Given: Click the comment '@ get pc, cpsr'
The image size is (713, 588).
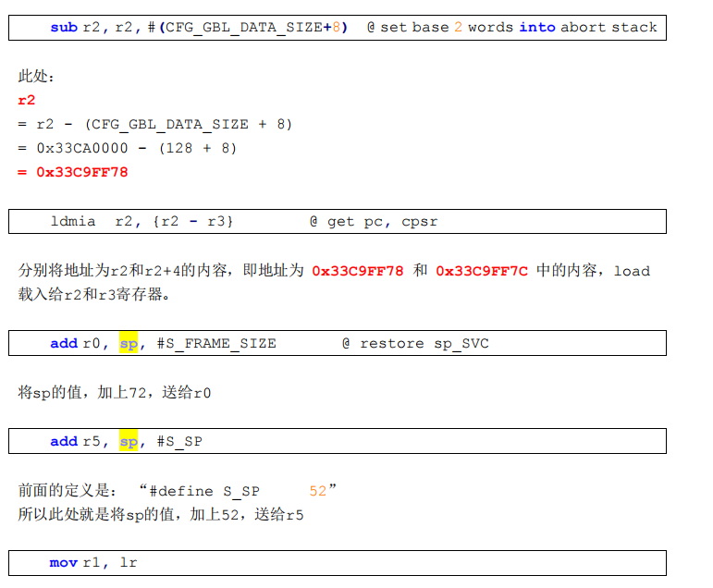Looking at the screenshot, I should point(374,222).
